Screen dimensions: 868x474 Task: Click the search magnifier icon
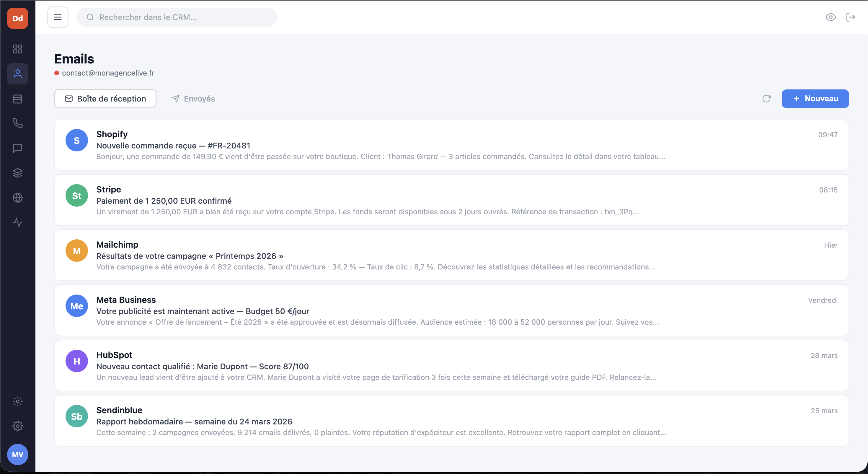[x=90, y=17]
